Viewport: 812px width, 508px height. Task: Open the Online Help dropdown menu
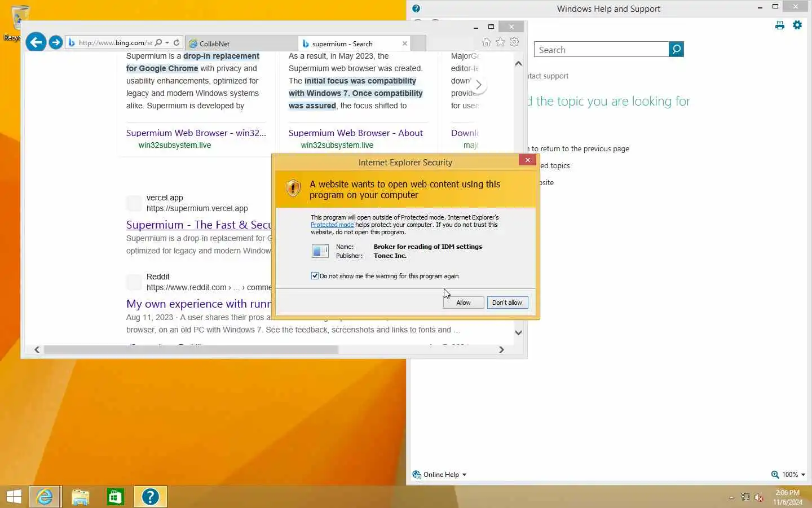coord(440,475)
